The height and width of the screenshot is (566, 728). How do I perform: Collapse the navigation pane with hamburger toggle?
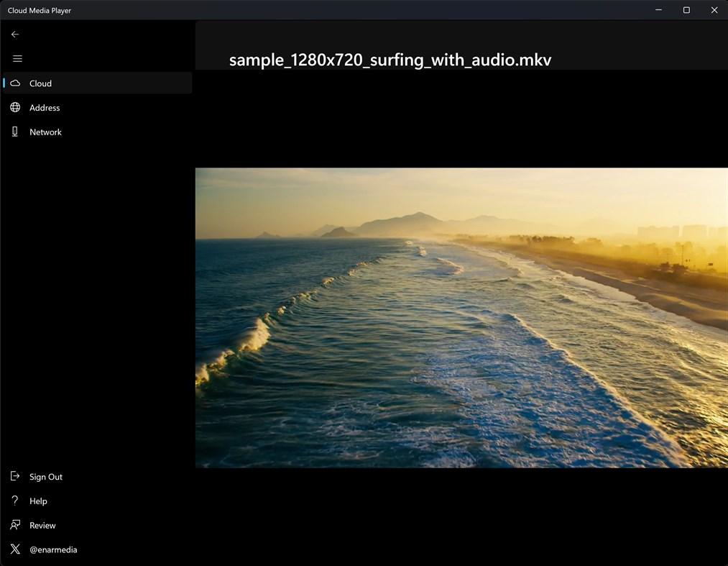(x=17, y=58)
